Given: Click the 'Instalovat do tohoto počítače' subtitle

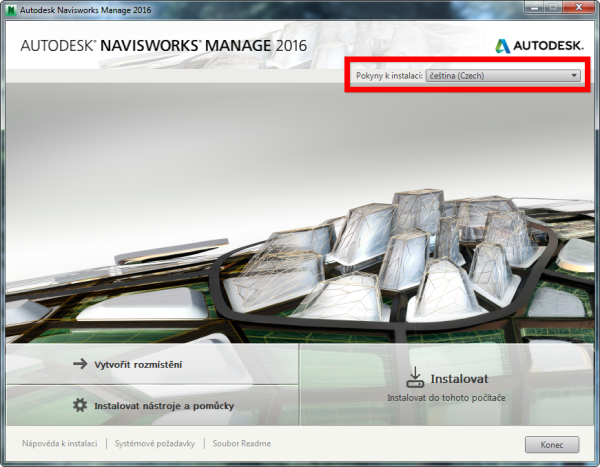Looking at the screenshot, I should pos(444,397).
